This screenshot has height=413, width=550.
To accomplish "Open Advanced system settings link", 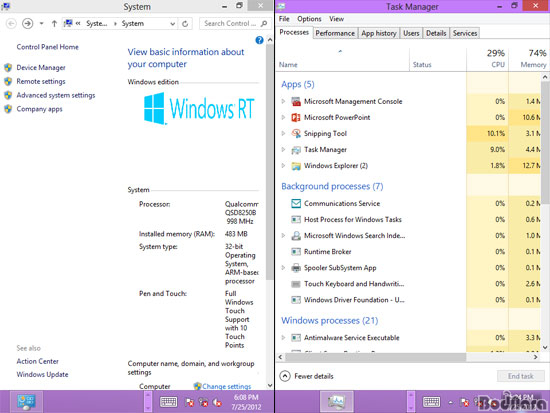I will (56, 95).
